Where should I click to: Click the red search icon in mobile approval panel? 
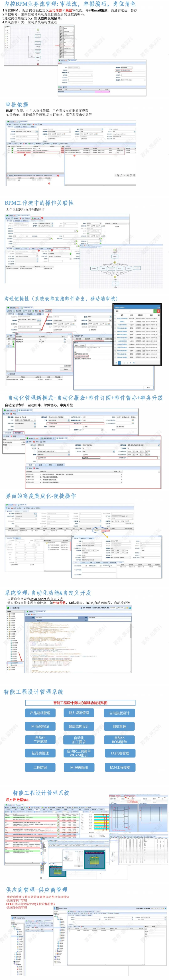click(x=158, y=311)
